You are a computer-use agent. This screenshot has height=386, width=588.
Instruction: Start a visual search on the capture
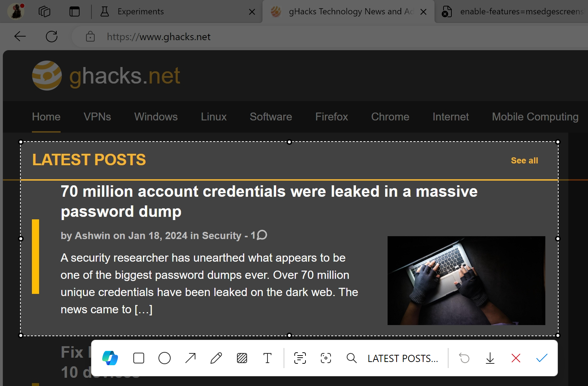(x=326, y=358)
